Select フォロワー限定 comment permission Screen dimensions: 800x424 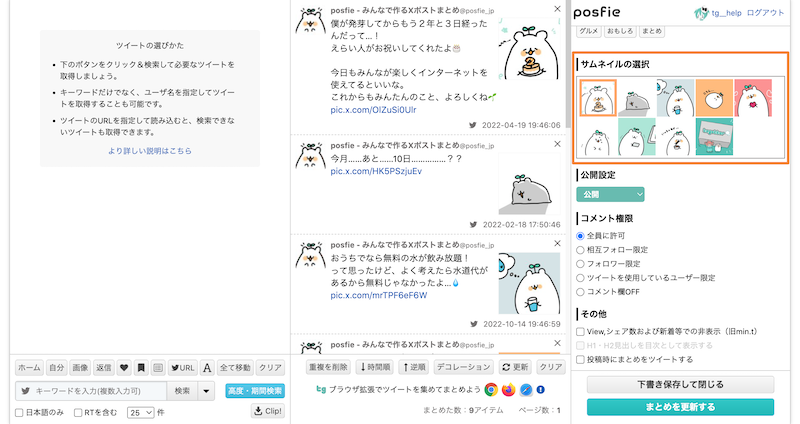pos(582,264)
